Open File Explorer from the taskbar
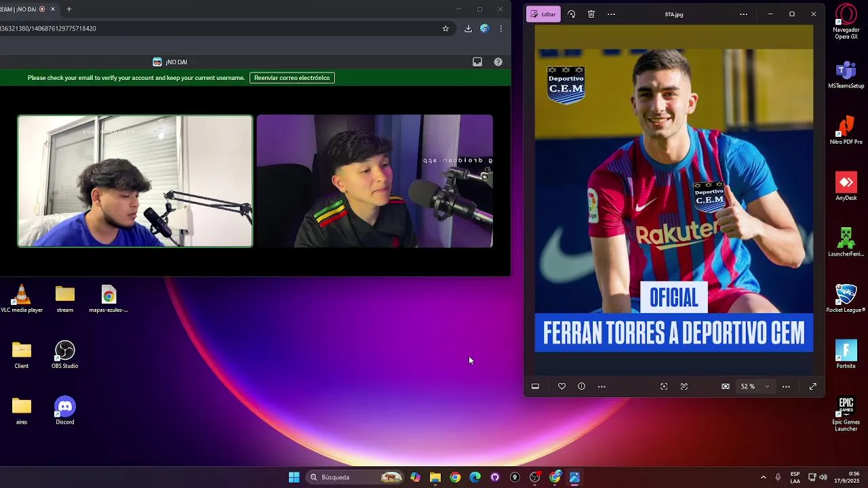 [435, 477]
